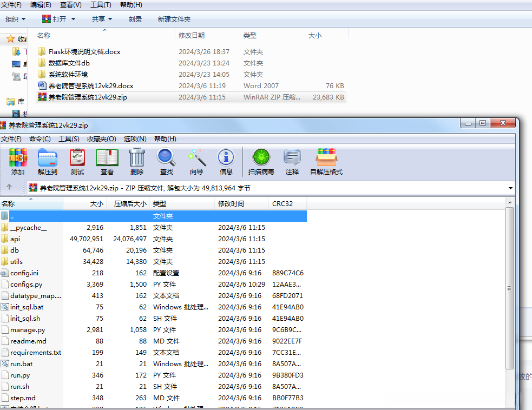Click the Info (信息) toolbar icon

226,162
